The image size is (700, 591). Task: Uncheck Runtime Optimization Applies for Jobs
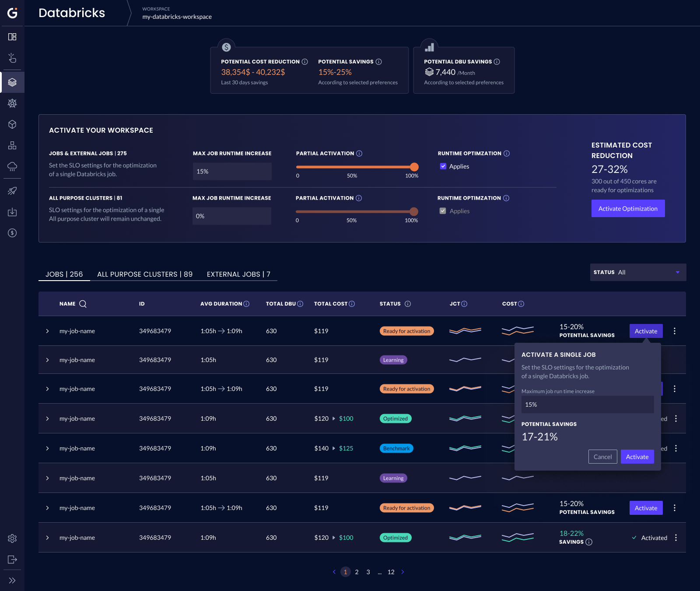pyautogui.click(x=443, y=166)
